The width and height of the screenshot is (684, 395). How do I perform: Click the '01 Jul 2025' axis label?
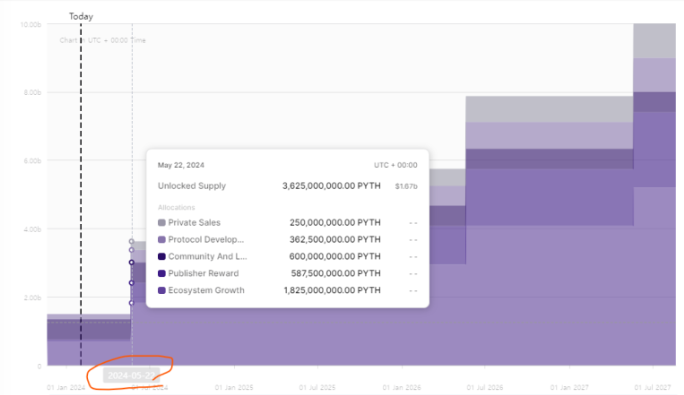317,388
